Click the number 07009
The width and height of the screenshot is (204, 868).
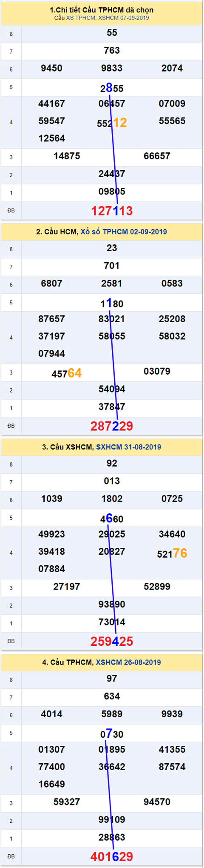coord(172,103)
